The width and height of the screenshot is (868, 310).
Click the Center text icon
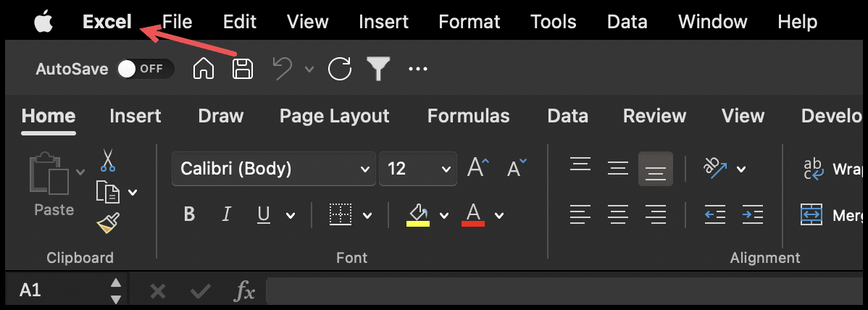pyautogui.click(x=618, y=214)
